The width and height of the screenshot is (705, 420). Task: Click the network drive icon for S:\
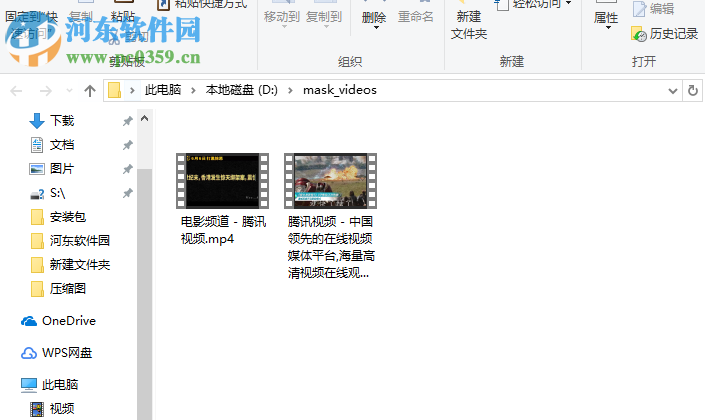pos(37,194)
